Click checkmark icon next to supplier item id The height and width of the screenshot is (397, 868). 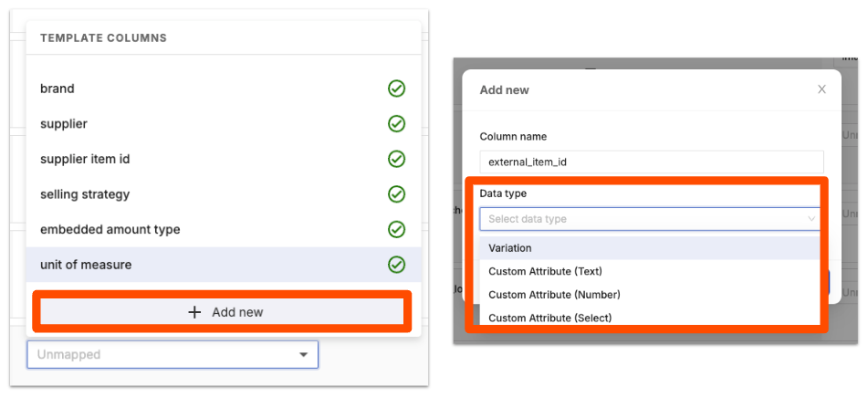point(396,159)
